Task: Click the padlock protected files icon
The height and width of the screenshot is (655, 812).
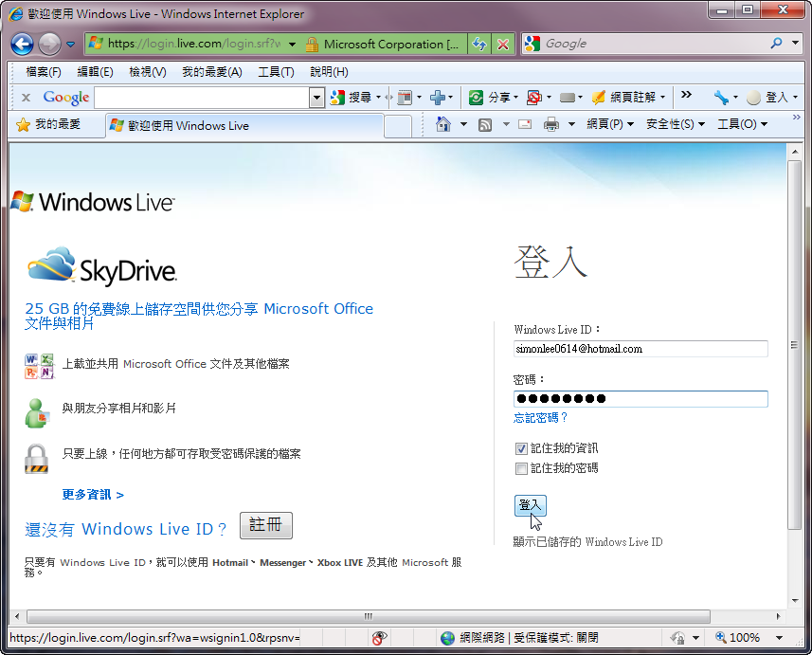Action: [36, 459]
